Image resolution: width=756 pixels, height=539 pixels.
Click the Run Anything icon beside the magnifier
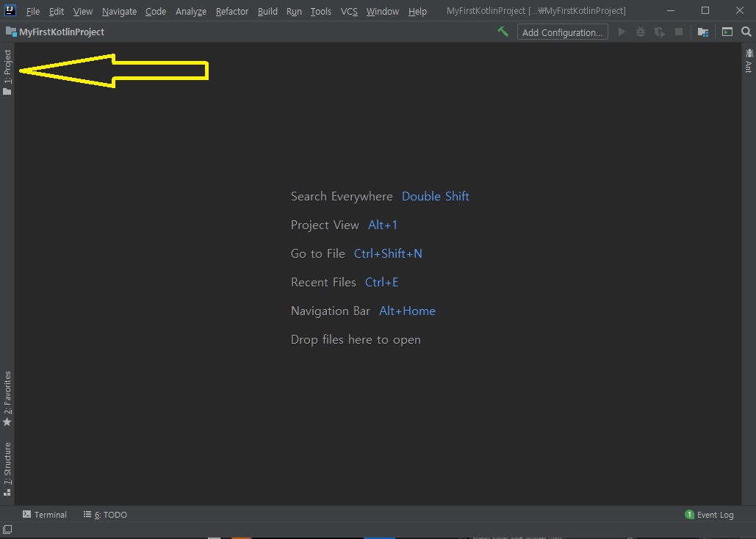(x=727, y=32)
